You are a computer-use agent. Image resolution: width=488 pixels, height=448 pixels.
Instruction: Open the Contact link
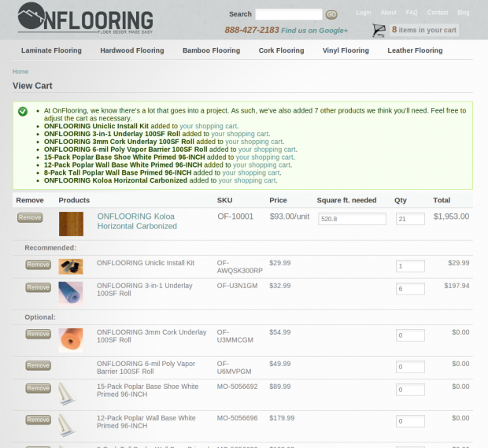pos(438,13)
